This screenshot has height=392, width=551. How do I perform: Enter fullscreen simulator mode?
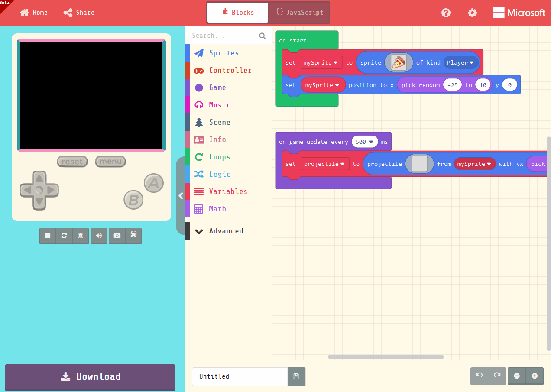[133, 236]
